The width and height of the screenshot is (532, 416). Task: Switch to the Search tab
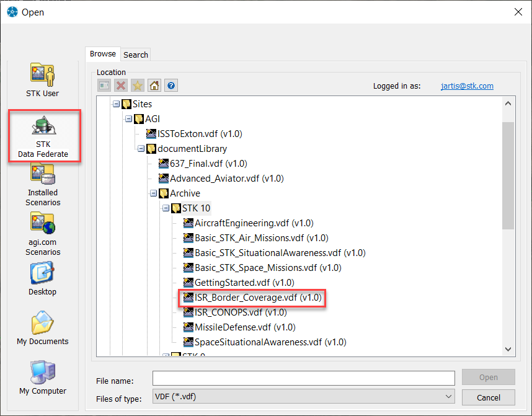(x=136, y=55)
